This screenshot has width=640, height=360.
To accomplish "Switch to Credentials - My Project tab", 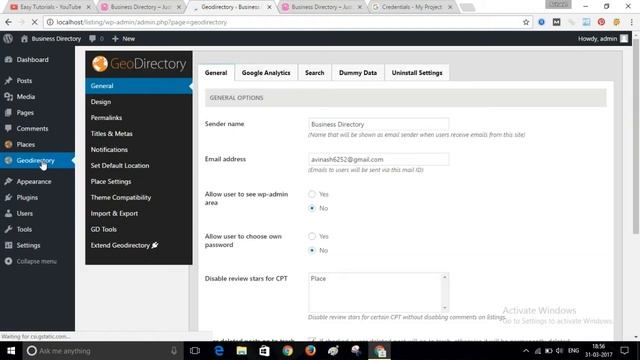I will click(x=411, y=7).
